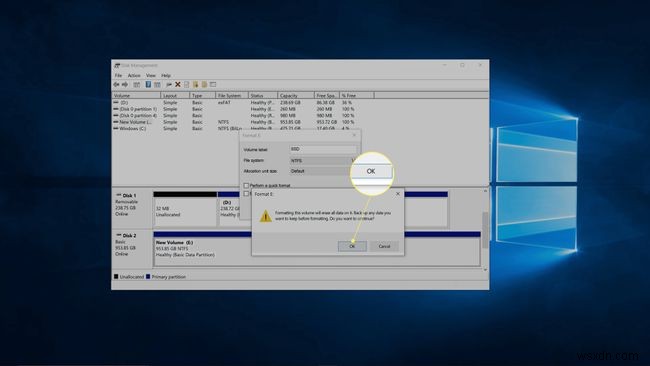Click the Disk Management title bar icon
Image resolution: width=650 pixels, height=366 pixels.
(x=117, y=65)
